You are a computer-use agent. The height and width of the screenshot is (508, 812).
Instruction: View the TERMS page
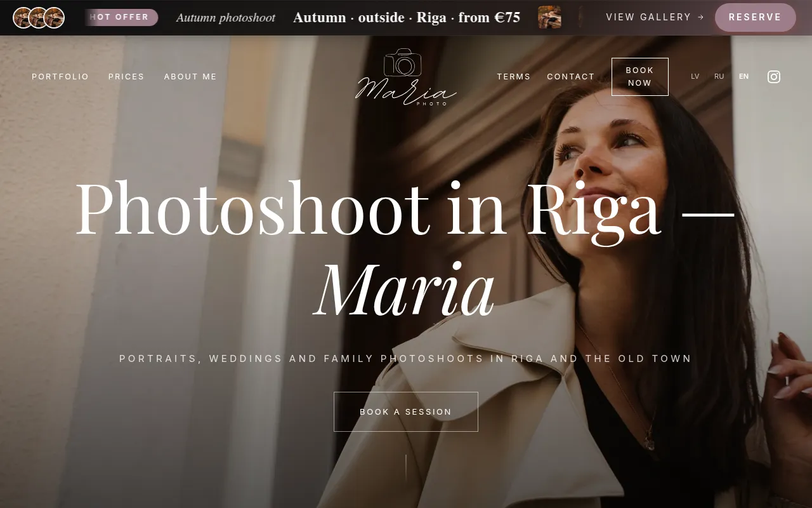click(x=514, y=77)
